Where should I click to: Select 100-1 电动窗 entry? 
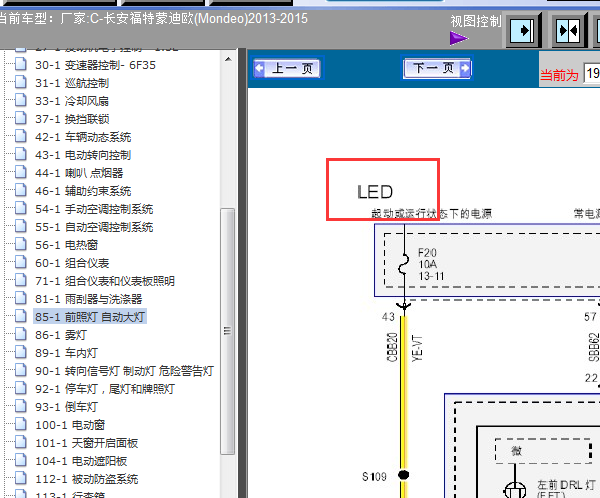click(x=70, y=425)
